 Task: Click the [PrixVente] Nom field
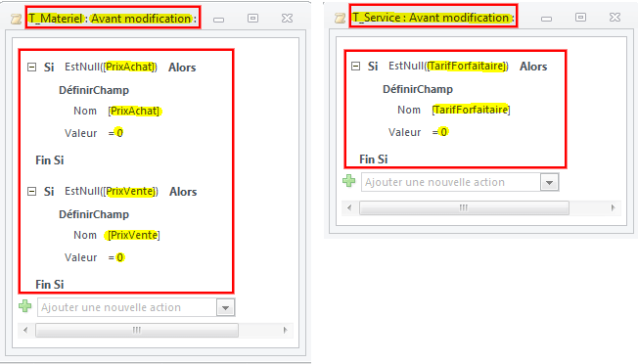pos(134,235)
